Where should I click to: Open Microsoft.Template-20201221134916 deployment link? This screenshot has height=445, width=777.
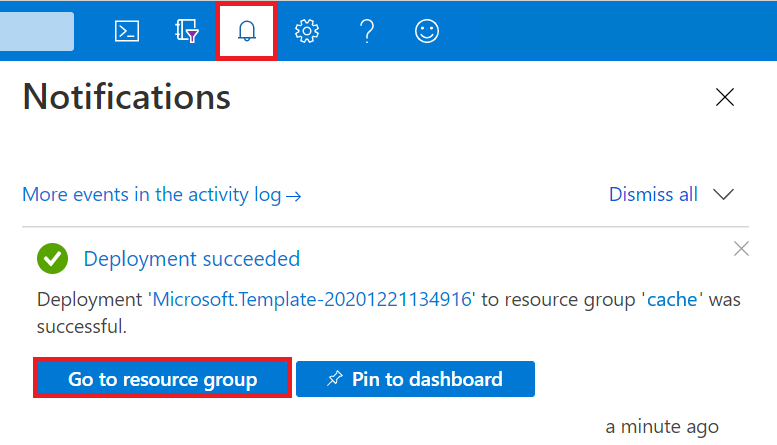312,299
